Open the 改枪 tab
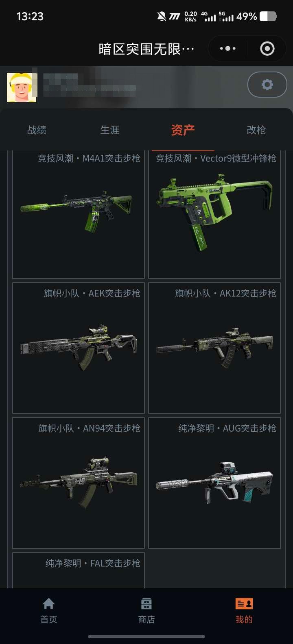The image size is (293, 644). tap(256, 130)
